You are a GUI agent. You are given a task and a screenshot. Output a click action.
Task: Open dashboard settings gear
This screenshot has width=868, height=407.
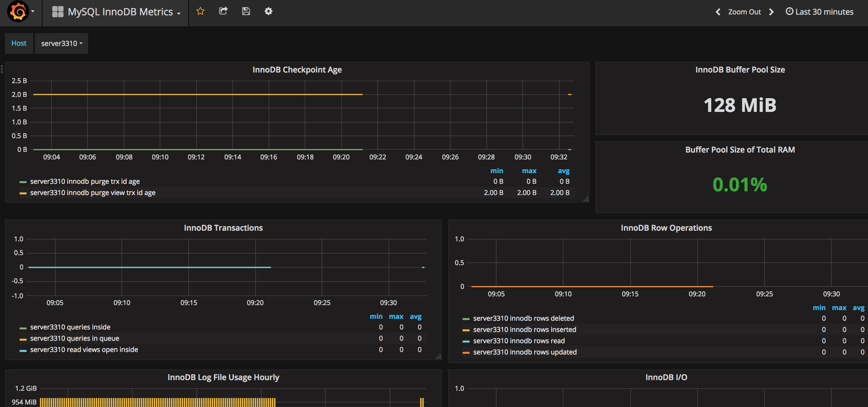268,11
